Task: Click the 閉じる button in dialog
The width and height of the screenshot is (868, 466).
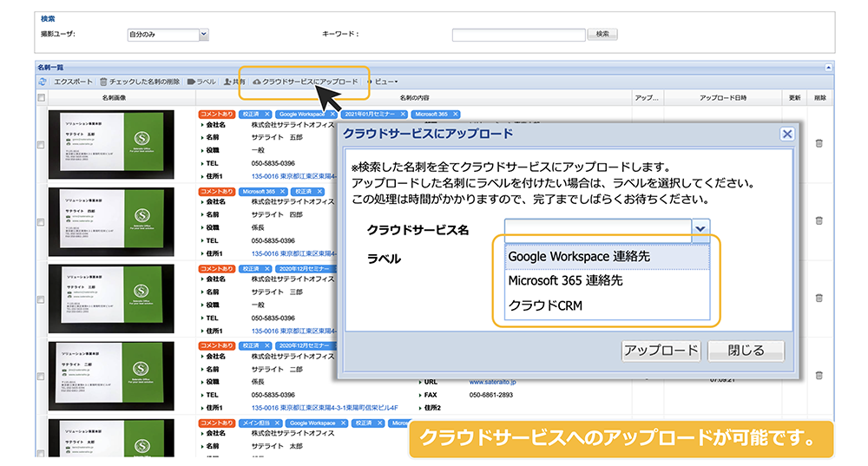Action: tap(746, 351)
